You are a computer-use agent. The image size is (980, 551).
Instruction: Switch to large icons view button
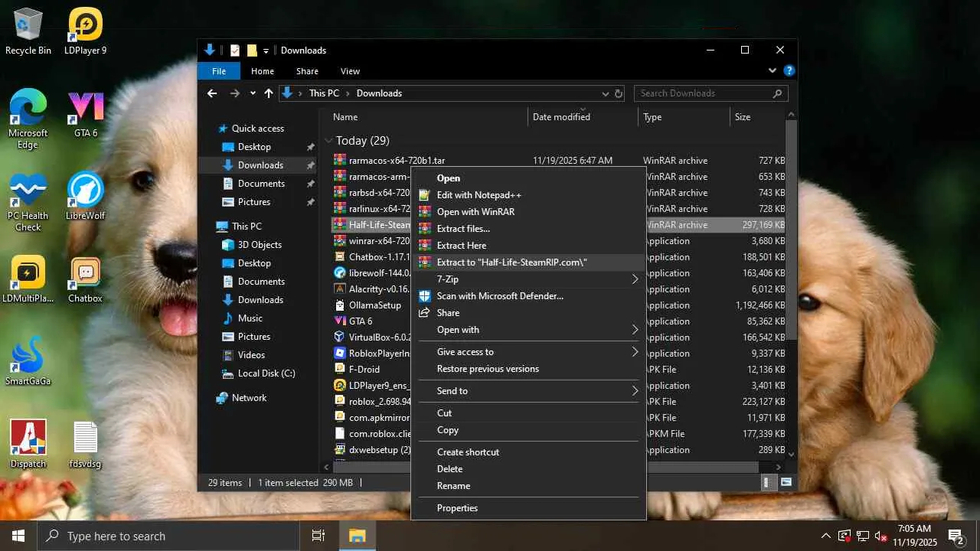coord(786,483)
